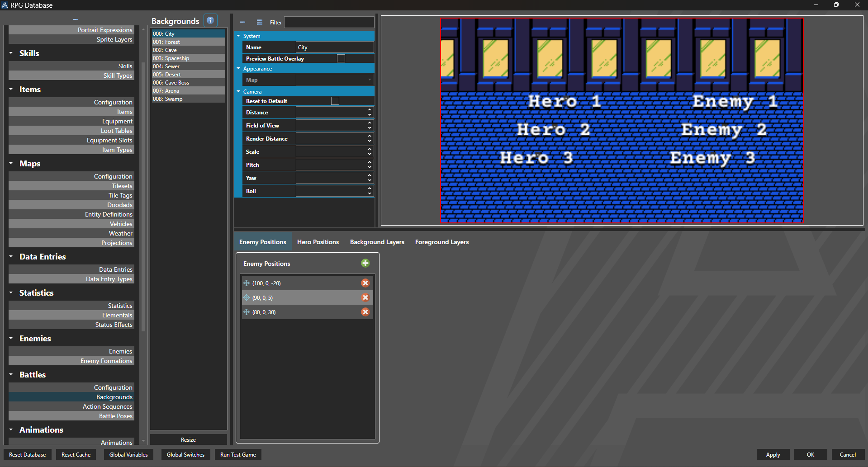Click the collapse-all minus icon beside Filter
868x467 pixels.
pyautogui.click(x=242, y=22)
